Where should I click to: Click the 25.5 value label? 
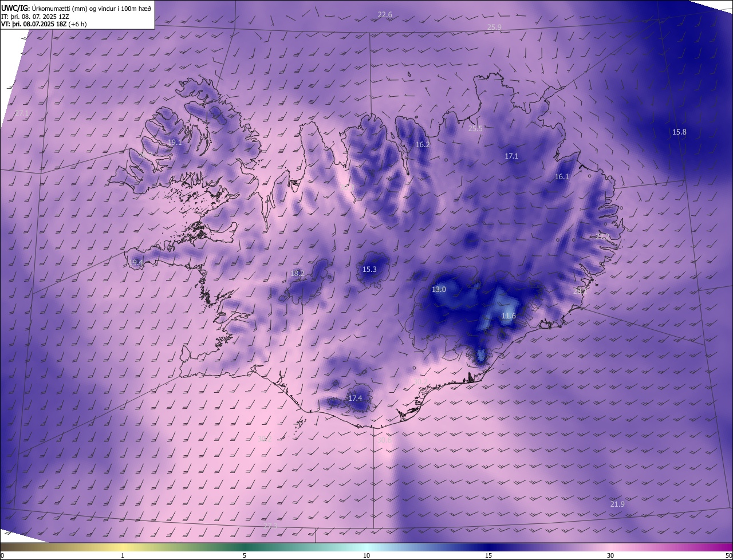tap(475, 129)
